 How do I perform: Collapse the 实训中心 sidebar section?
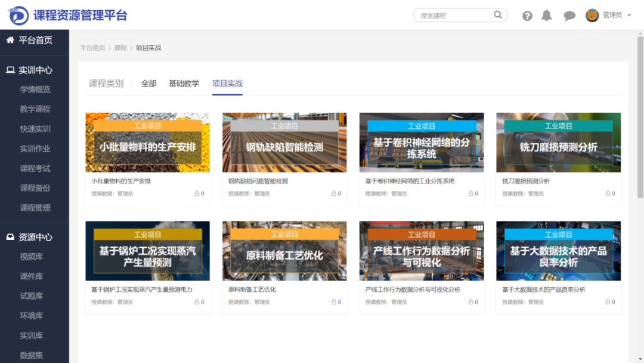coord(35,70)
